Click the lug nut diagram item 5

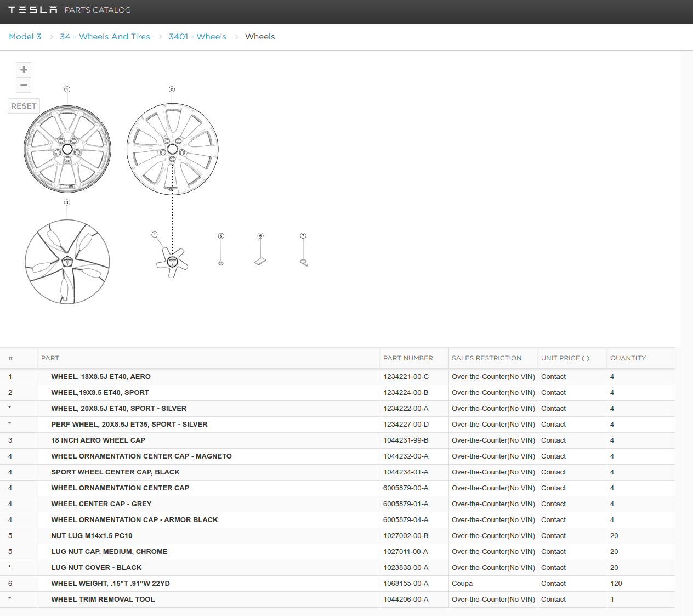click(x=221, y=263)
